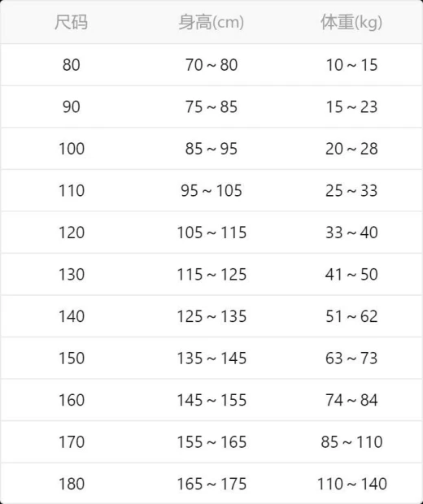Select size 110 cell
Image resolution: width=423 pixels, height=504 pixels.
[x=72, y=190]
